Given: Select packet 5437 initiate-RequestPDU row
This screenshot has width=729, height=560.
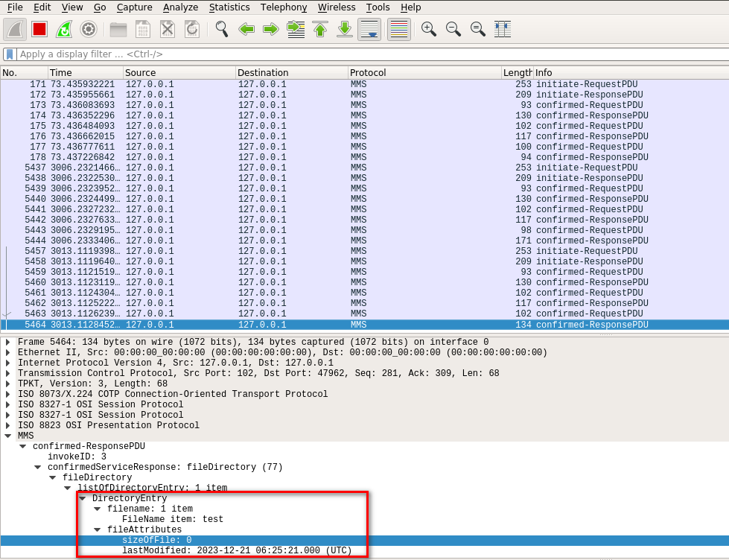Looking at the screenshot, I should click(x=365, y=168).
